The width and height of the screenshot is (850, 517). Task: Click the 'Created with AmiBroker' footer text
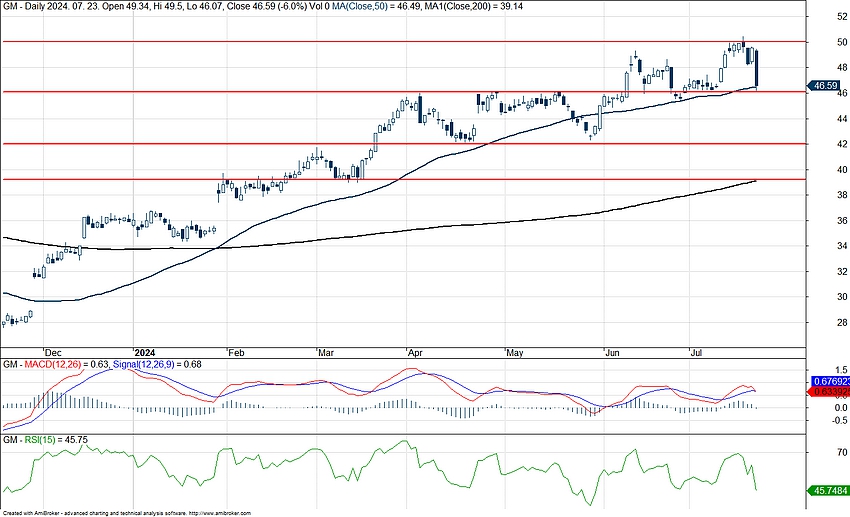pyautogui.click(x=127, y=513)
